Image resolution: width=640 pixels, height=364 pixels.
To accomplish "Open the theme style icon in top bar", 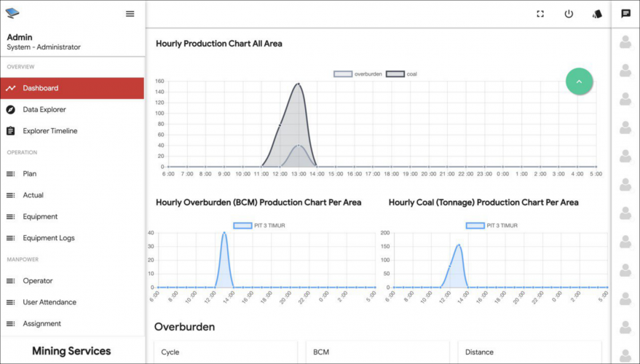I will tap(597, 14).
